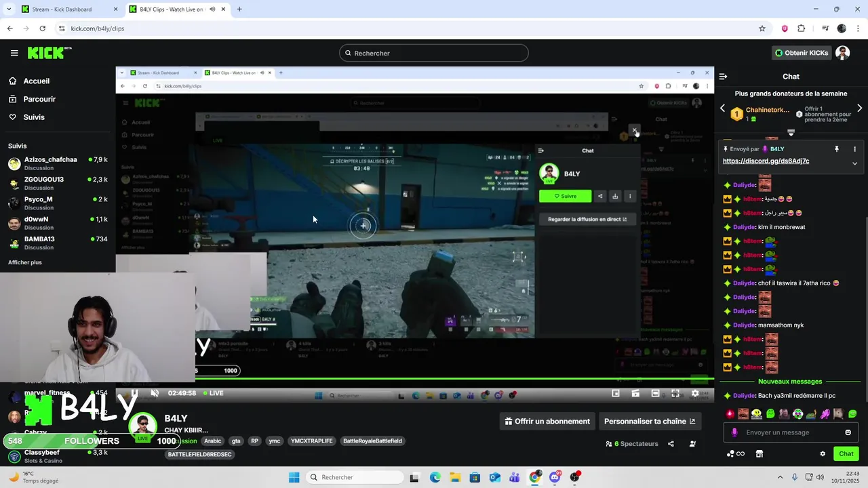868x488 pixels.
Task: Open the pinned message more options
Action: coord(854,149)
